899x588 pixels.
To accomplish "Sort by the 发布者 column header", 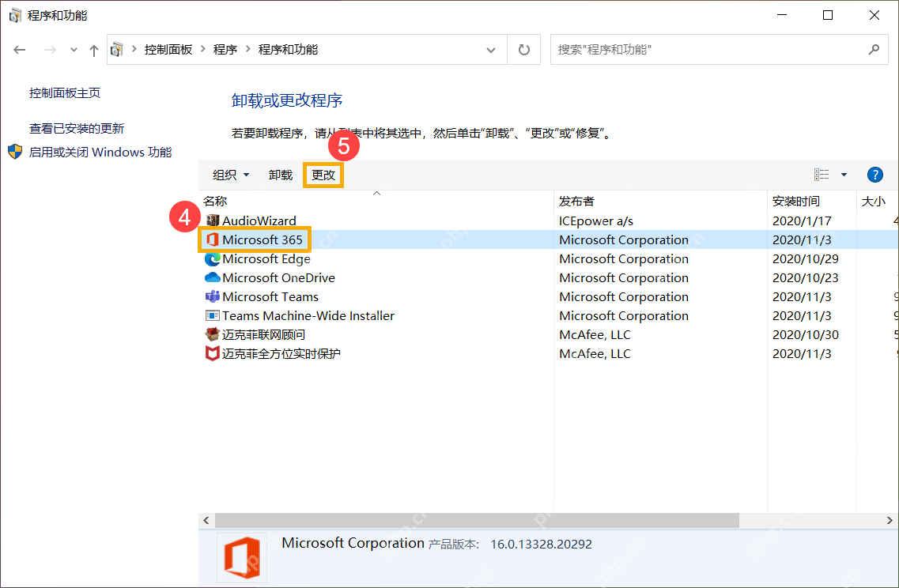I will [576, 202].
